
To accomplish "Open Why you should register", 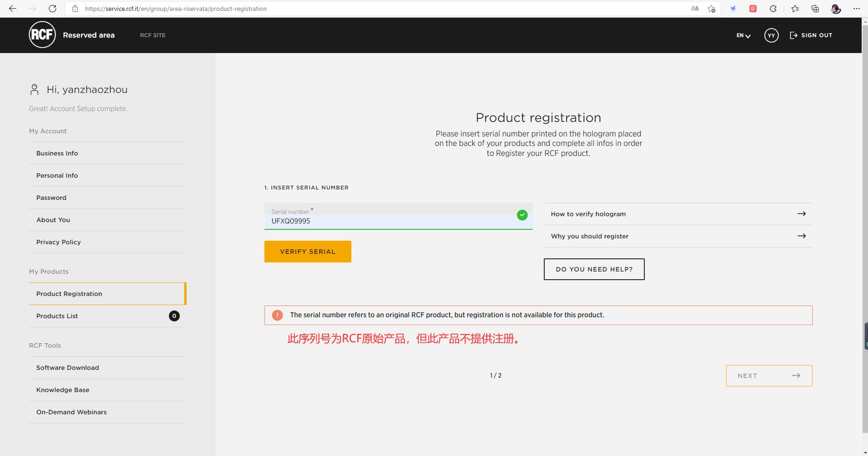I will pyautogui.click(x=678, y=236).
